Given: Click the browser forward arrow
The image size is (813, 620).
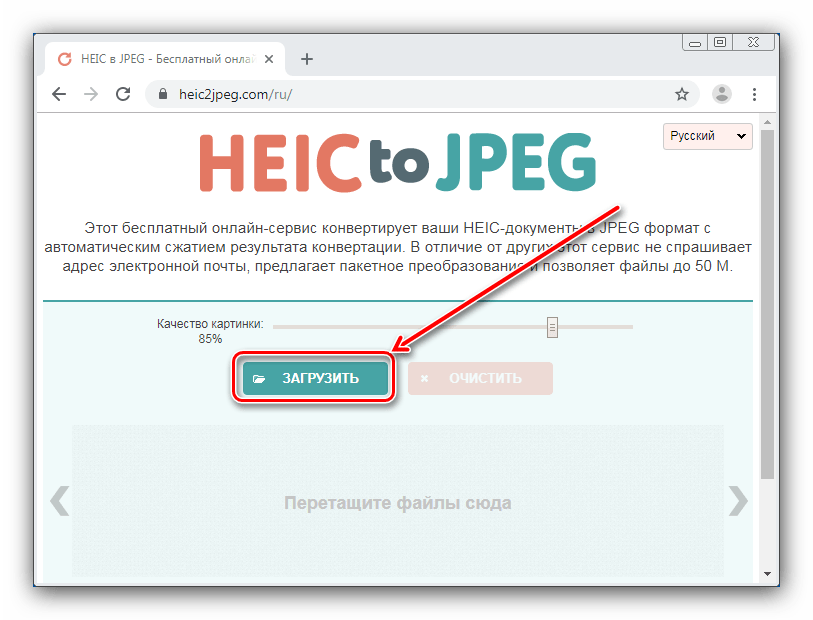Looking at the screenshot, I should tap(91, 94).
